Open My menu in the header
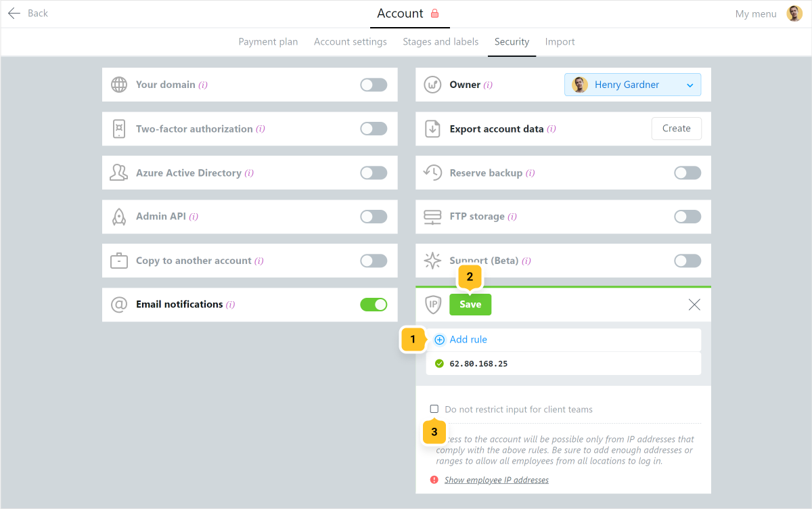 click(756, 14)
